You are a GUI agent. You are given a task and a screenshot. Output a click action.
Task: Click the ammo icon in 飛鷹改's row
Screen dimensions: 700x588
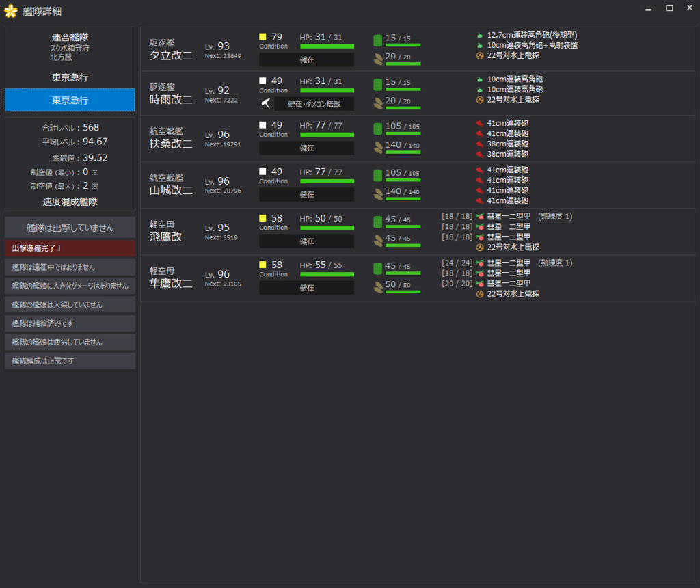coord(378,240)
